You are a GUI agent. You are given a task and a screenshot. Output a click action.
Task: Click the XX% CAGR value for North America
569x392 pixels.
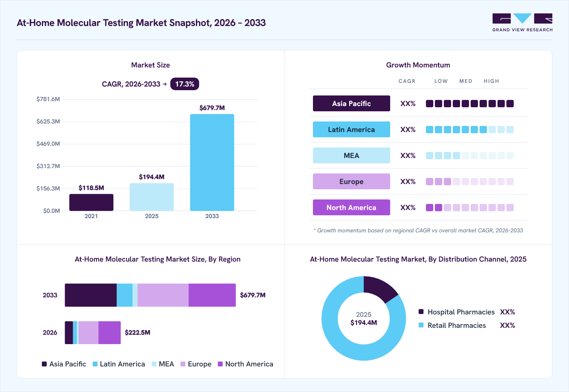[x=408, y=208]
